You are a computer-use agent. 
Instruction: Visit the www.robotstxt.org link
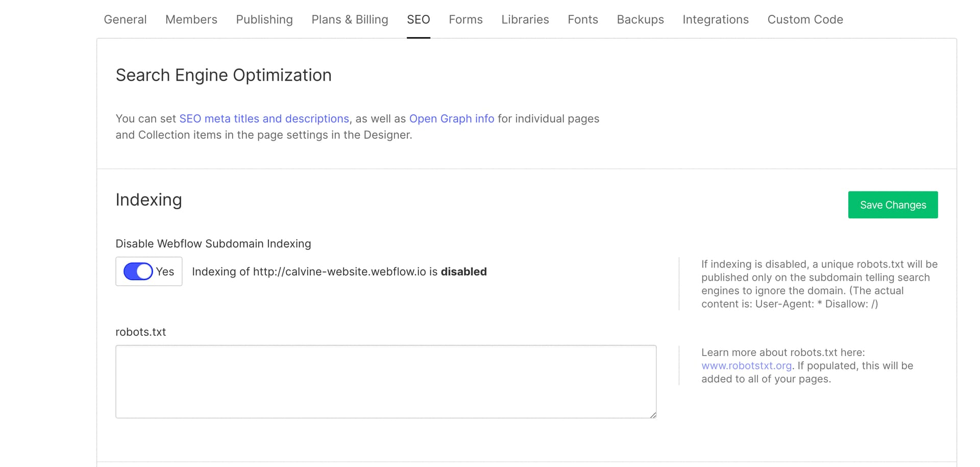coord(746,365)
